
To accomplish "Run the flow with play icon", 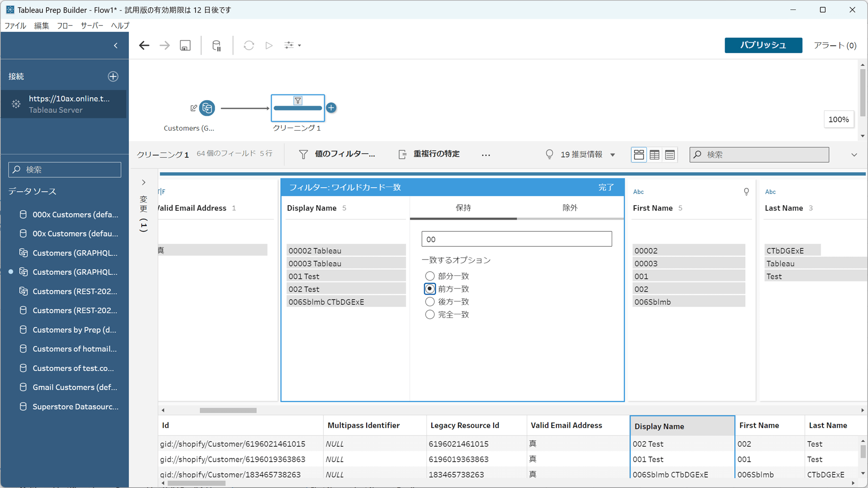I will point(269,45).
